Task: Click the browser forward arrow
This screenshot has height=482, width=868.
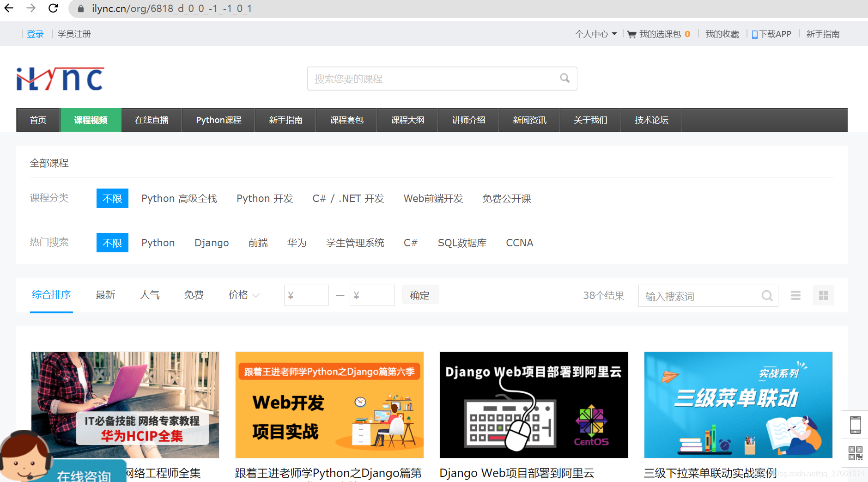Action: pyautogui.click(x=31, y=8)
